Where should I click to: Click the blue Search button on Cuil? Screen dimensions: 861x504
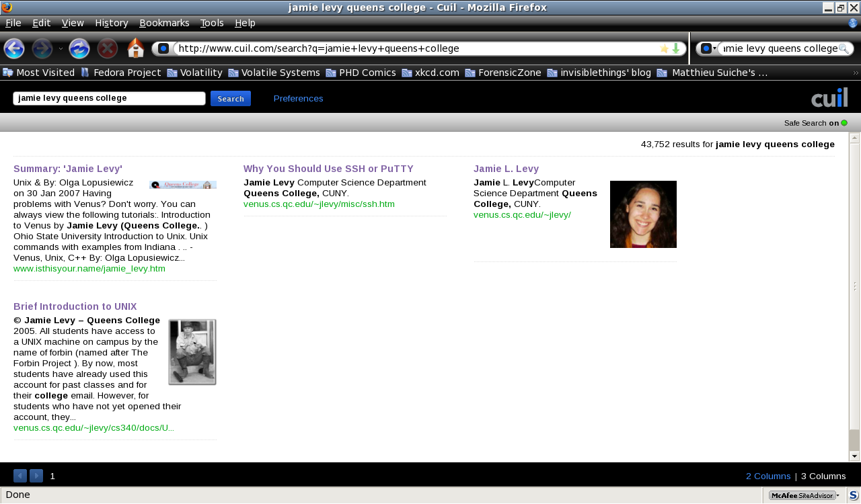point(231,99)
